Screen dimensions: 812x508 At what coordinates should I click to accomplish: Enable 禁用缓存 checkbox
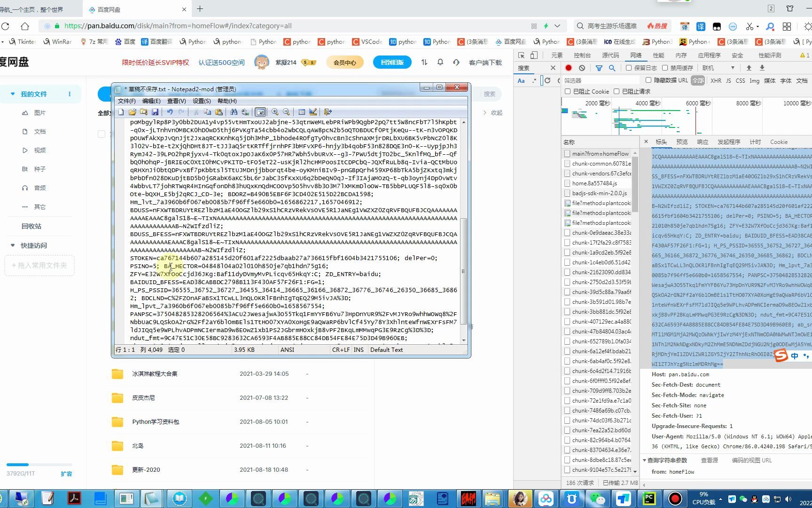pos(665,68)
